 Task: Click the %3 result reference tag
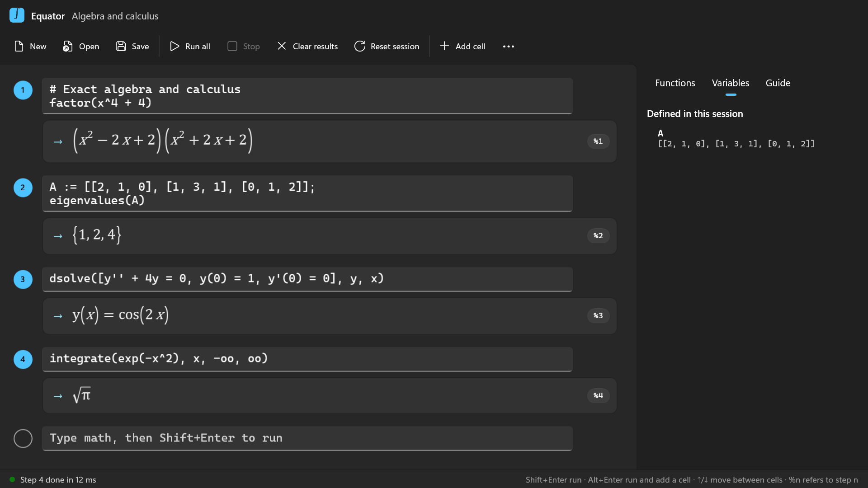[598, 316]
